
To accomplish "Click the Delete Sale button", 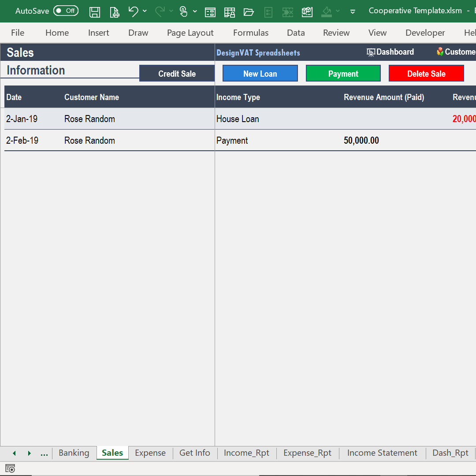I will (426, 73).
